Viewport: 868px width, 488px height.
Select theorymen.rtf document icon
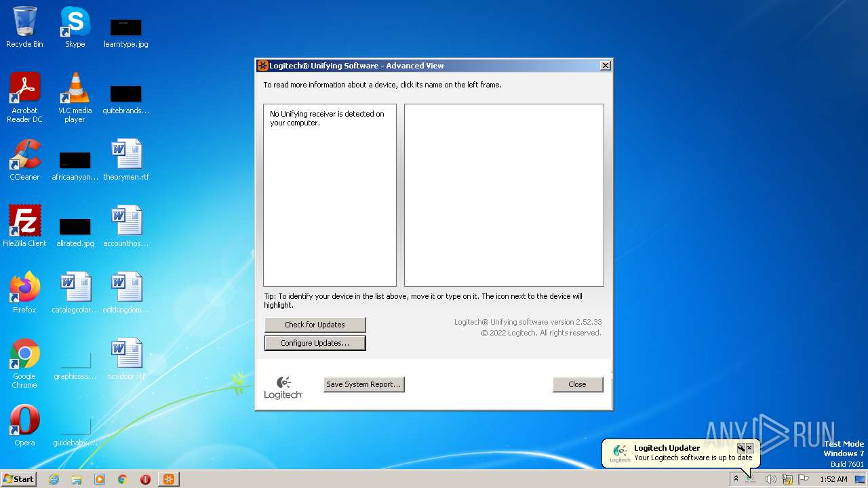point(125,160)
